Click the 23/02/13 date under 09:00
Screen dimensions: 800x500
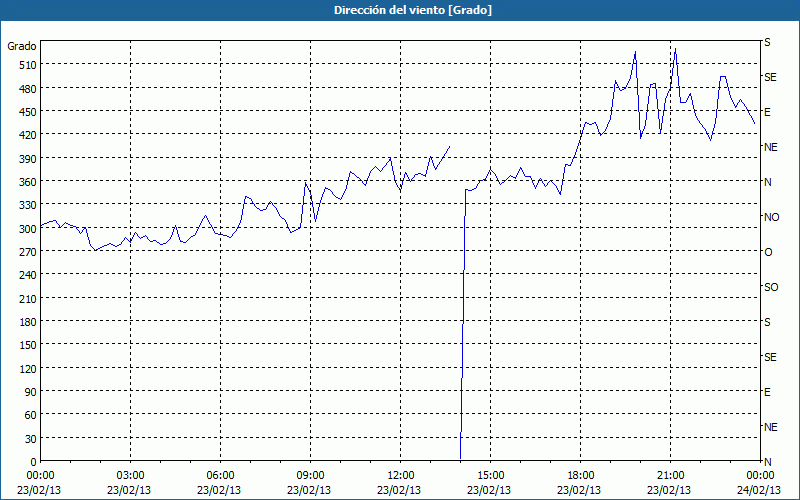click(x=309, y=490)
